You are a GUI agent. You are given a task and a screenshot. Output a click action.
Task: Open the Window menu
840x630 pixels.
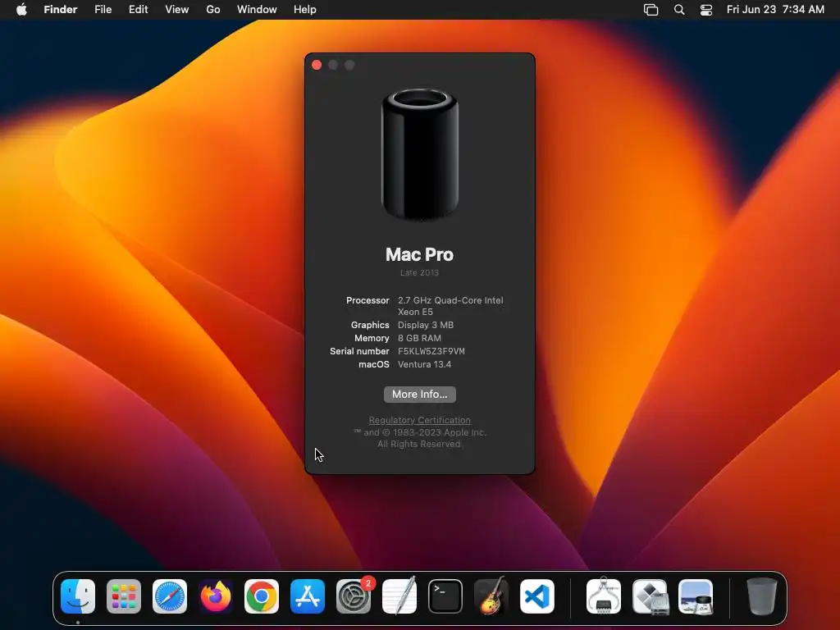click(x=257, y=10)
